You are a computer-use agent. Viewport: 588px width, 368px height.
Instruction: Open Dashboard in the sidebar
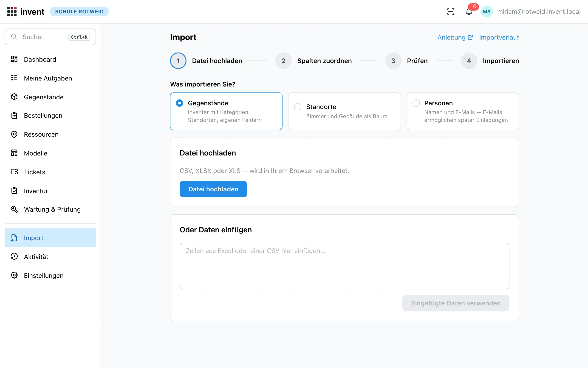click(50, 59)
